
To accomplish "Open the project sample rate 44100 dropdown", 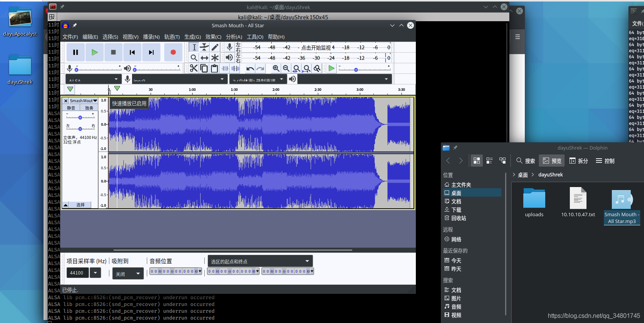I will coord(95,273).
